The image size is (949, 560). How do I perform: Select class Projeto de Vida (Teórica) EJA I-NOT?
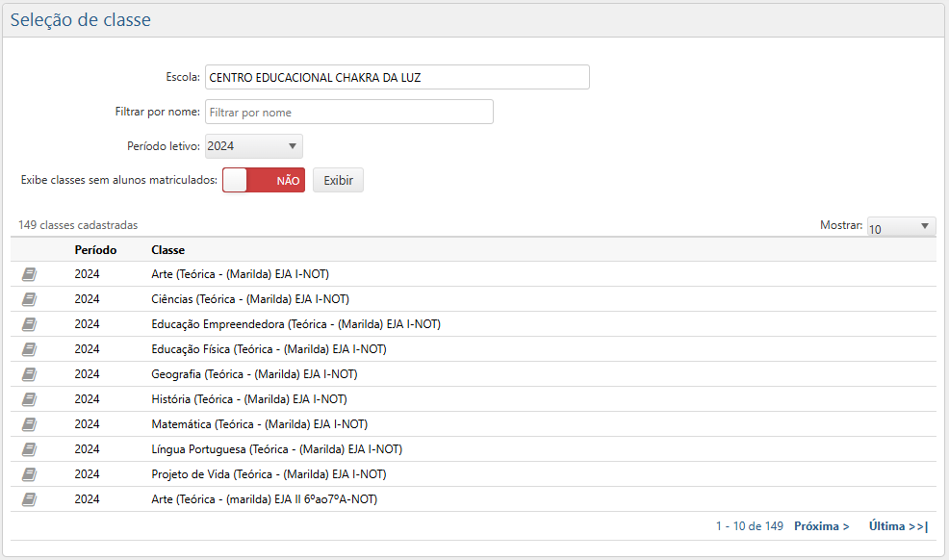269,474
